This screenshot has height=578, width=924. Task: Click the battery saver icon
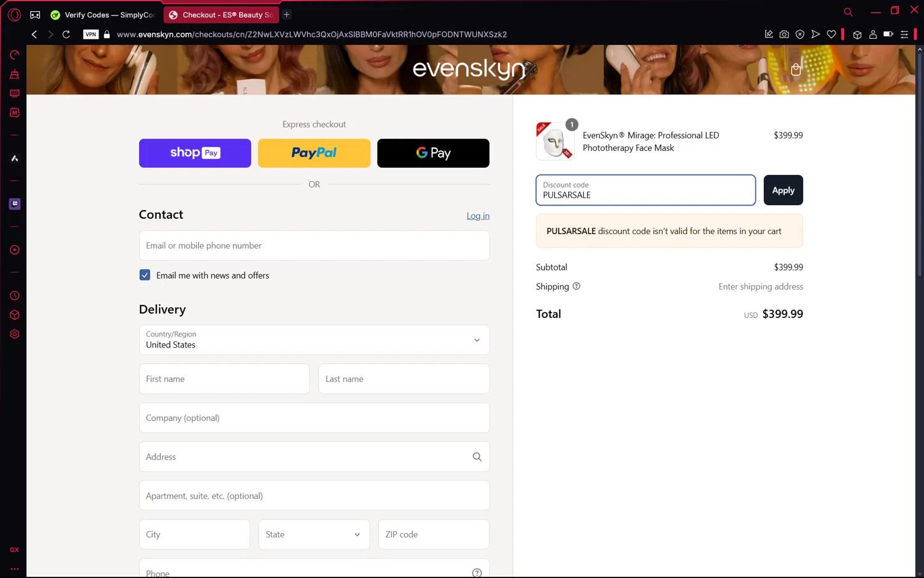click(x=888, y=35)
